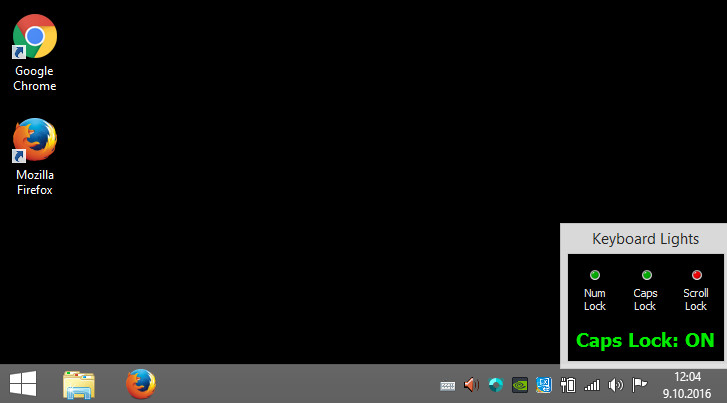The width and height of the screenshot is (727, 403).
Task: Open the network signal tray icon
Action: click(x=592, y=385)
